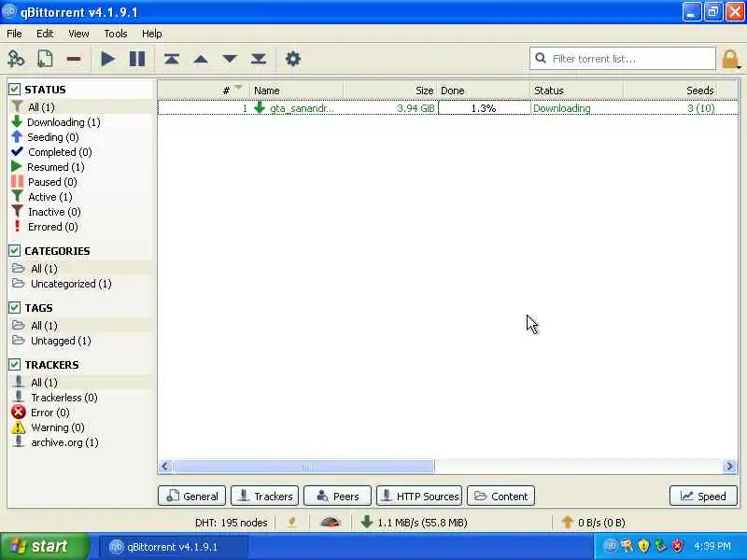Open the Help menu

coord(152,34)
